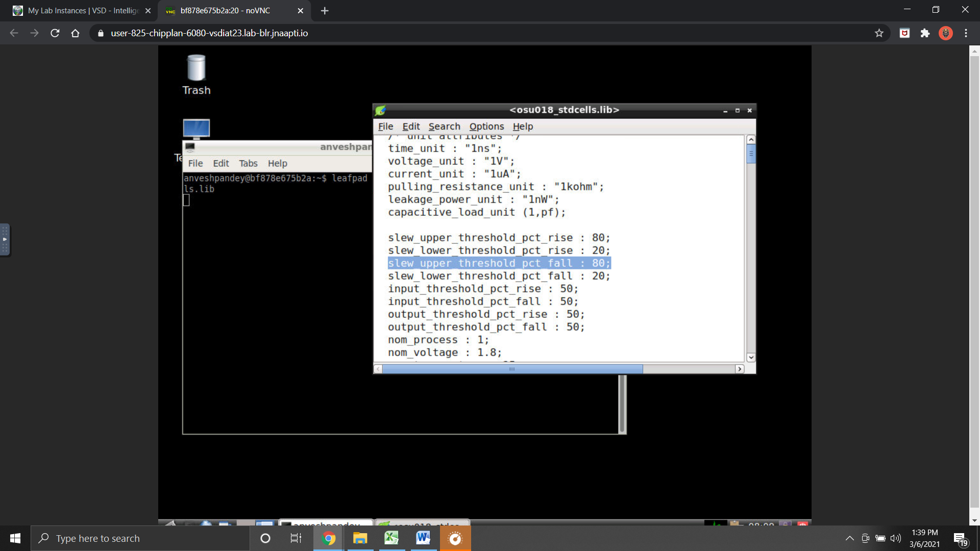This screenshot has width=980, height=551.
Task: Click the browser address bar URL
Action: (x=209, y=33)
